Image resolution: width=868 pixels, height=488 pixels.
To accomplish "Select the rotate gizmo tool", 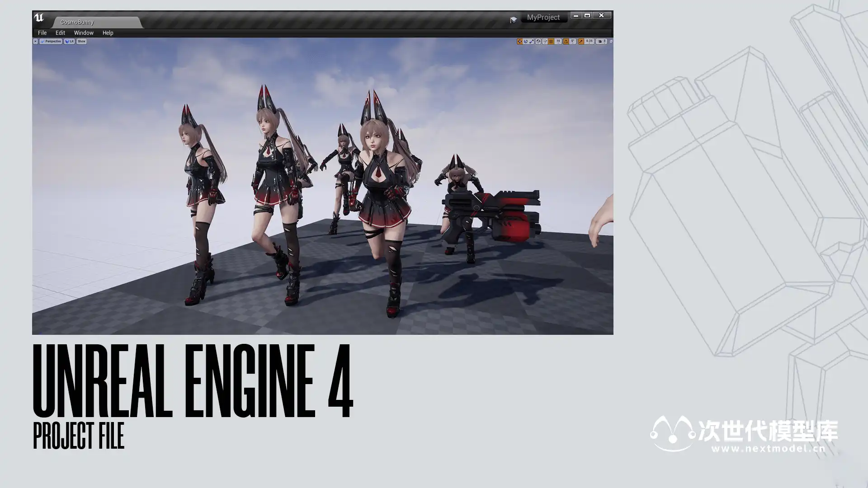I will [x=525, y=41].
